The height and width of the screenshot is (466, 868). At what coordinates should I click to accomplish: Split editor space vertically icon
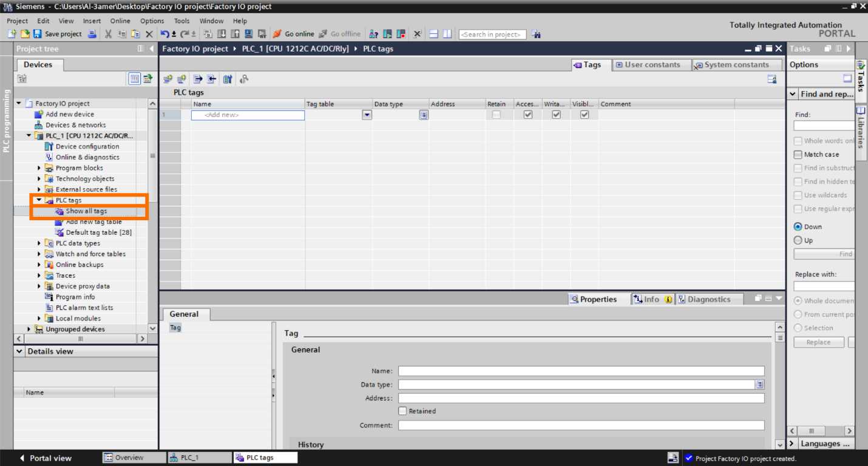(447, 34)
